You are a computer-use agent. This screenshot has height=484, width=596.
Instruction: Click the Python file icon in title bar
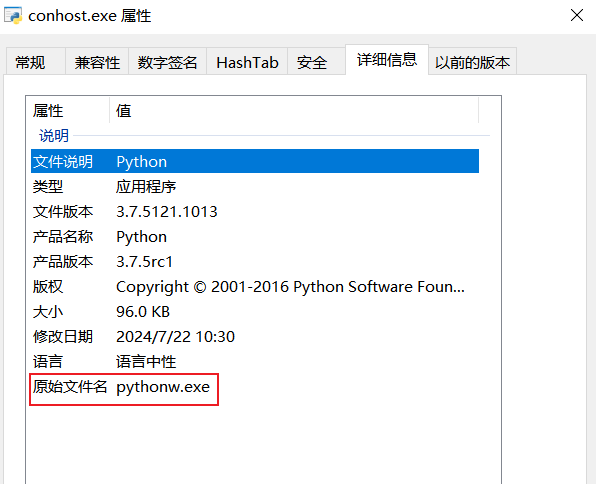[13, 16]
